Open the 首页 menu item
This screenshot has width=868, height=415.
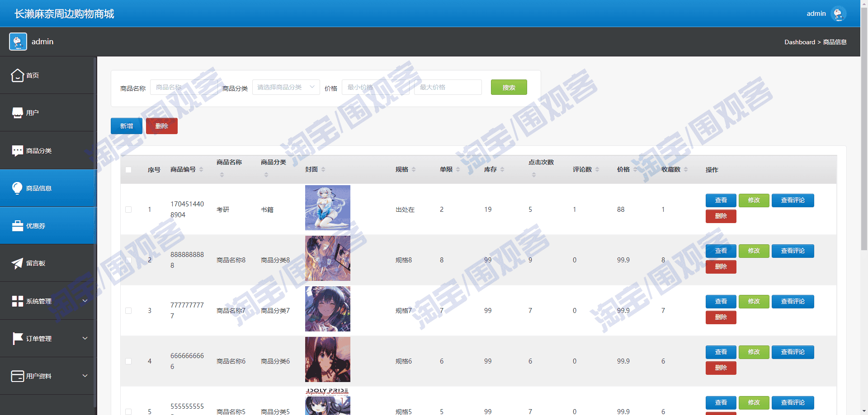point(47,75)
